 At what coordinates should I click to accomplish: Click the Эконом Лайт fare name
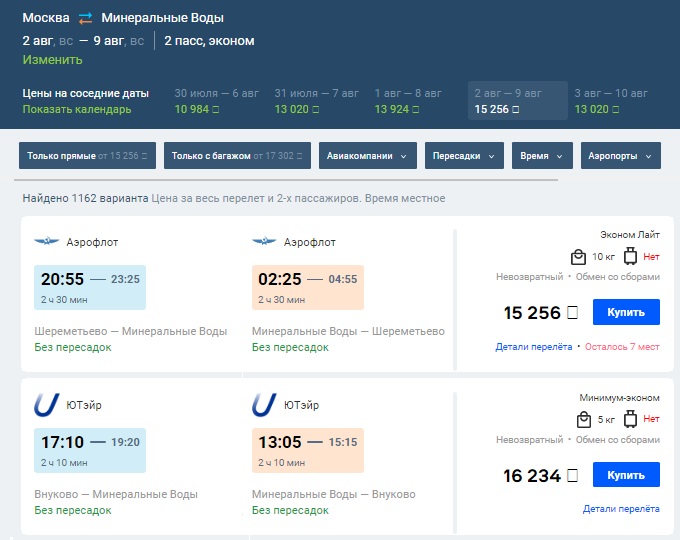tap(630, 235)
